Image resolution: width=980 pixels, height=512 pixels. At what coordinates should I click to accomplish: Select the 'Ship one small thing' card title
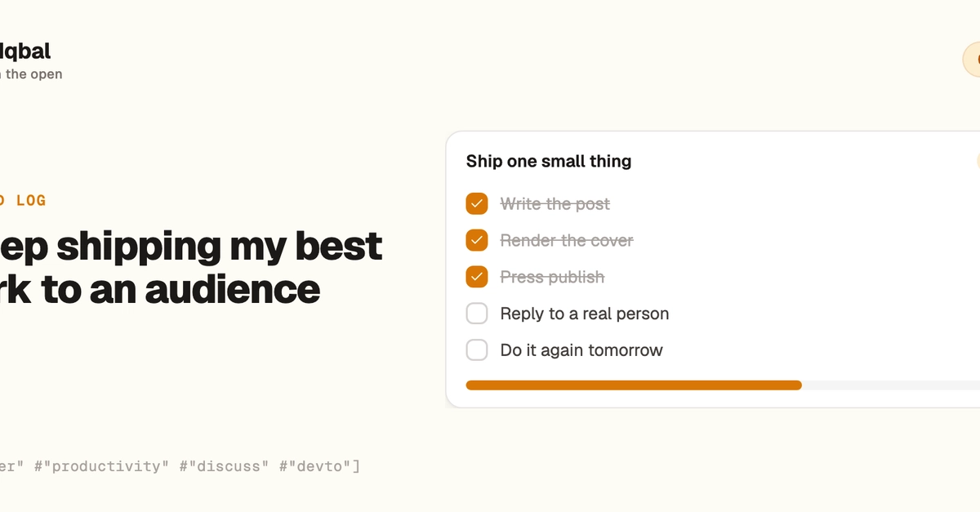[549, 161]
